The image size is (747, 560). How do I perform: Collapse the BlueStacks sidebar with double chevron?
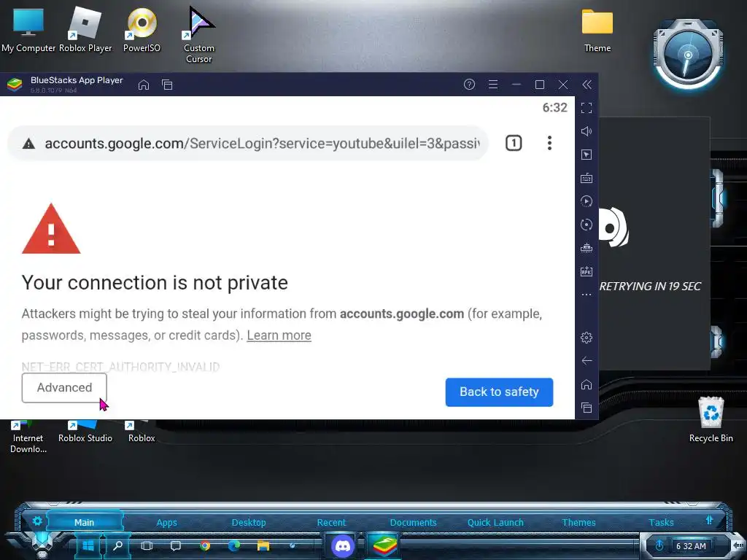(587, 85)
